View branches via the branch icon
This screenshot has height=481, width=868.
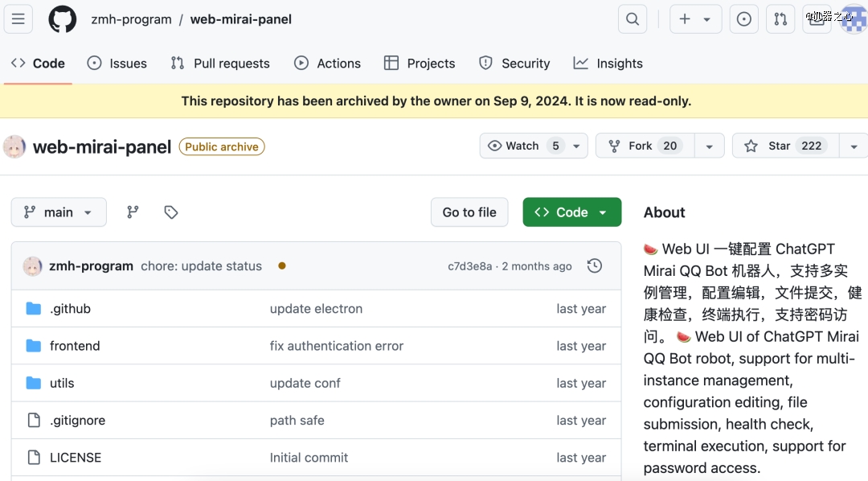(x=133, y=212)
